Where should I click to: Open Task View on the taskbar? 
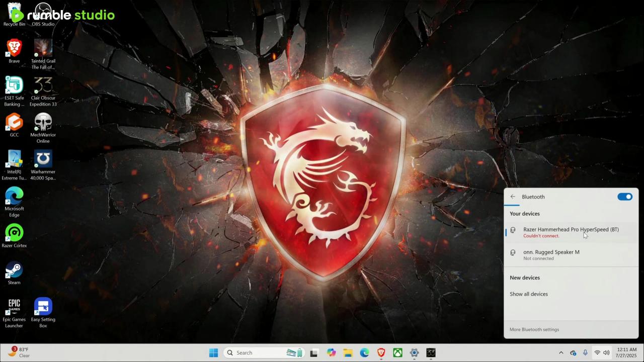tap(314, 352)
